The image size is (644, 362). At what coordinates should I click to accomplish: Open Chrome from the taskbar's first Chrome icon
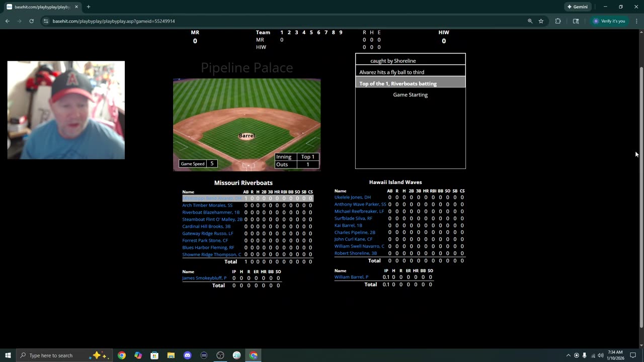[122, 355]
